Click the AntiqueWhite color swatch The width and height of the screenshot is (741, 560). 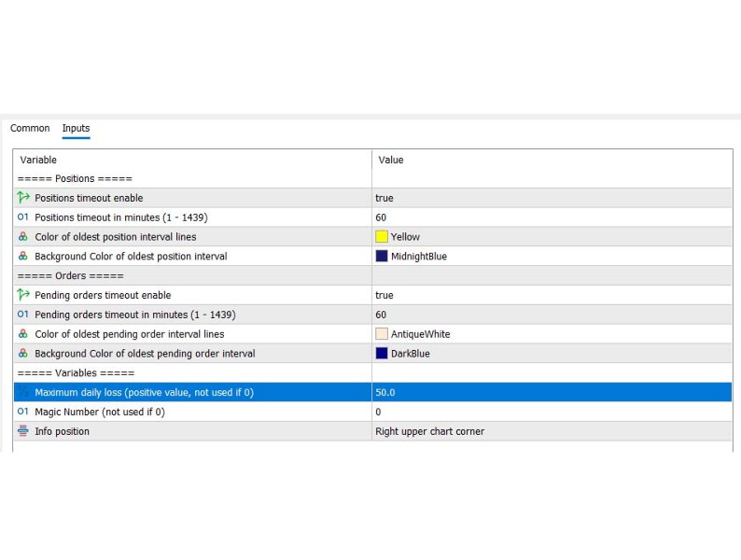382,333
